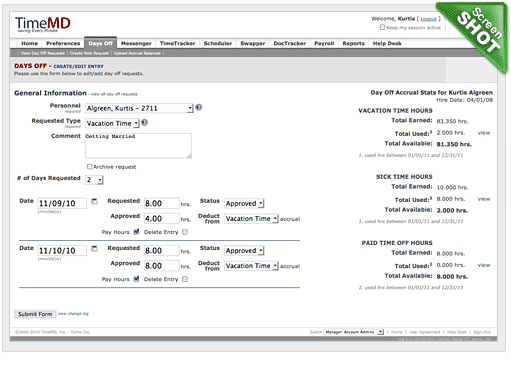This screenshot has width=511, height=375.
Task: Click the footer Help Desk link
Action: 457,332
